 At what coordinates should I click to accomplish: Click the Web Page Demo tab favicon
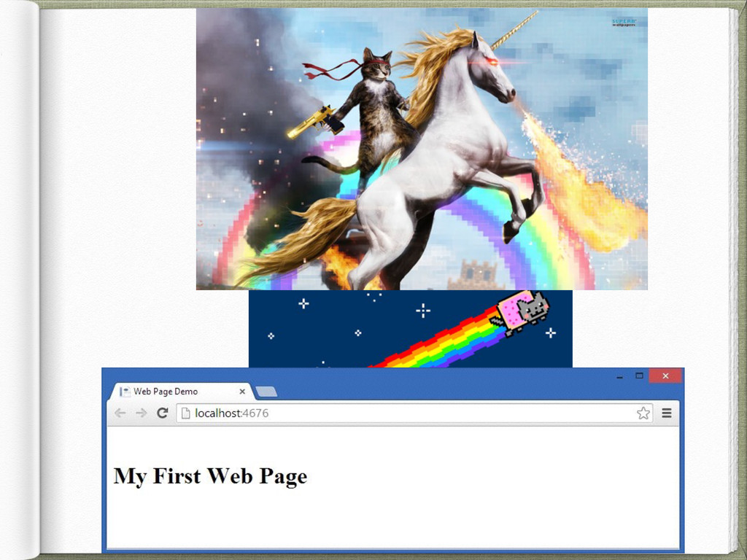[125, 392]
